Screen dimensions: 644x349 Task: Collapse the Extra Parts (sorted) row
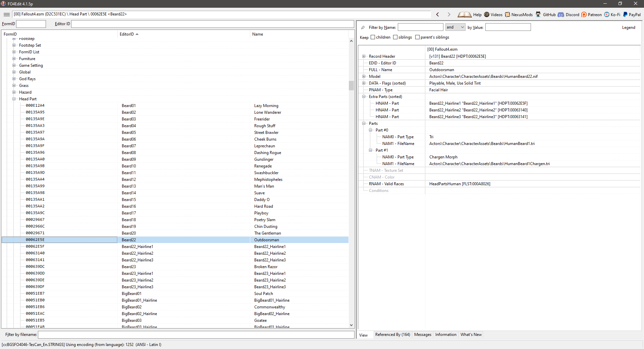364,97
